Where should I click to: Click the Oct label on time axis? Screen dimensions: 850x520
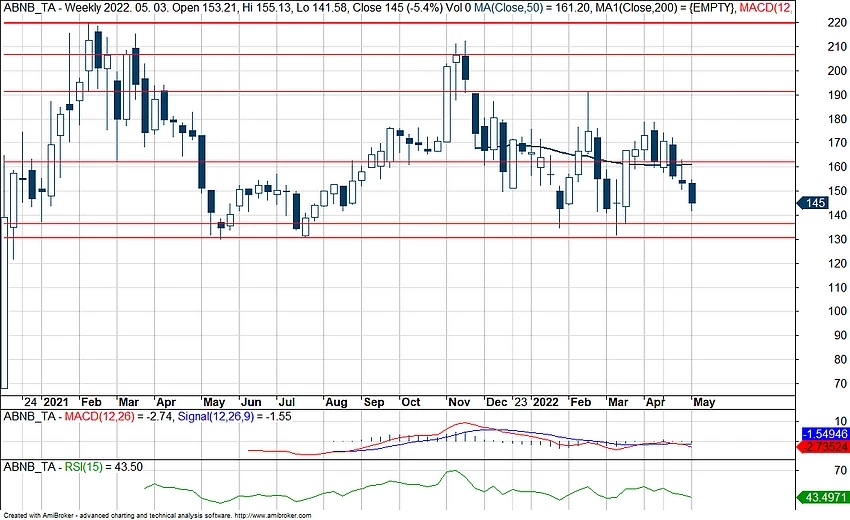click(x=410, y=402)
